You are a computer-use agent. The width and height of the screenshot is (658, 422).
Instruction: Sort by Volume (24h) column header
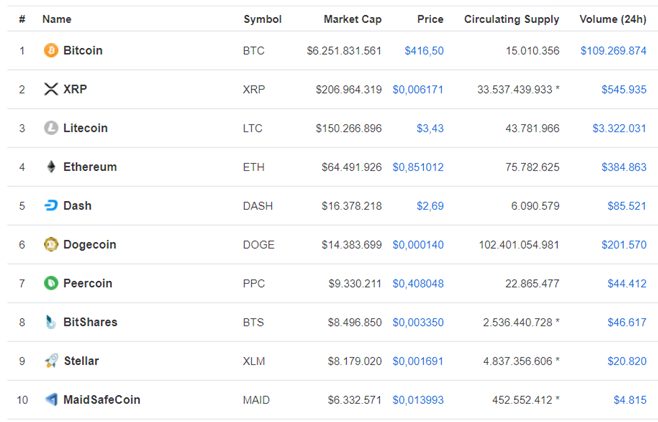(x=613, y=19)
